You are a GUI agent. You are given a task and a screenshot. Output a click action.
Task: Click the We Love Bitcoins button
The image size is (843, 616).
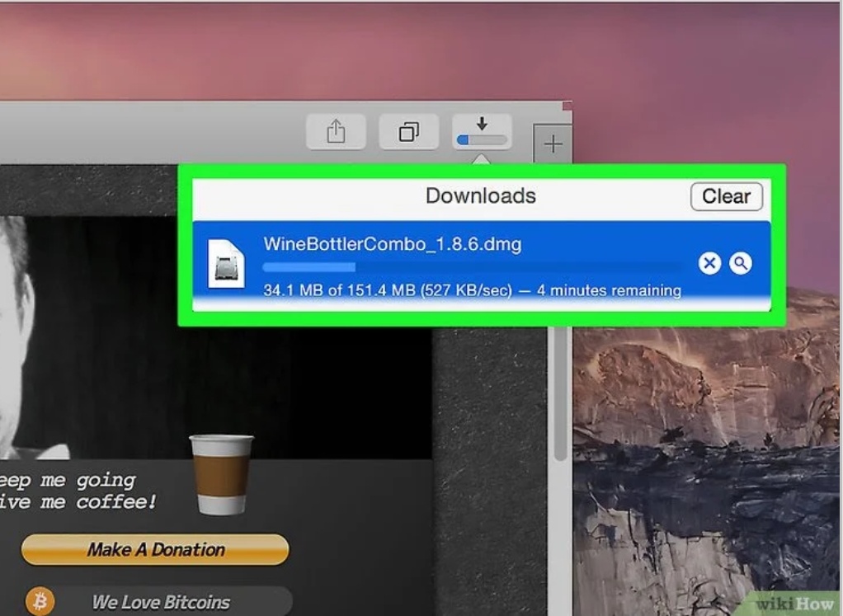click(161, 602)
